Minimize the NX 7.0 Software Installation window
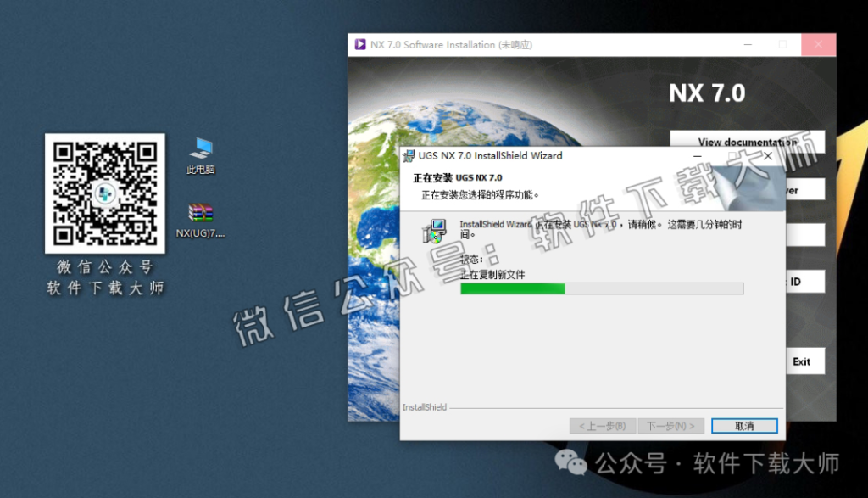This screenshot has width=868, height=498. [x=746, y=45]
